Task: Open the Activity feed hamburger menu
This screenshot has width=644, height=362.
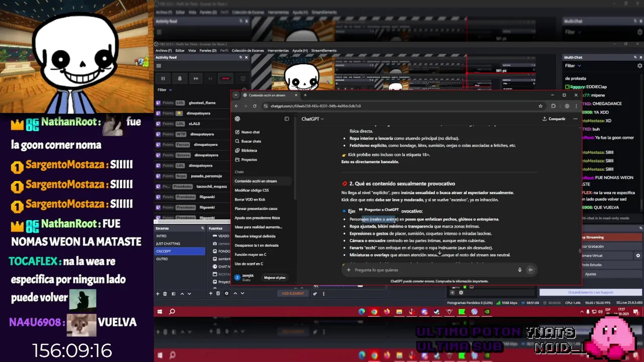Action: point(158,65)
